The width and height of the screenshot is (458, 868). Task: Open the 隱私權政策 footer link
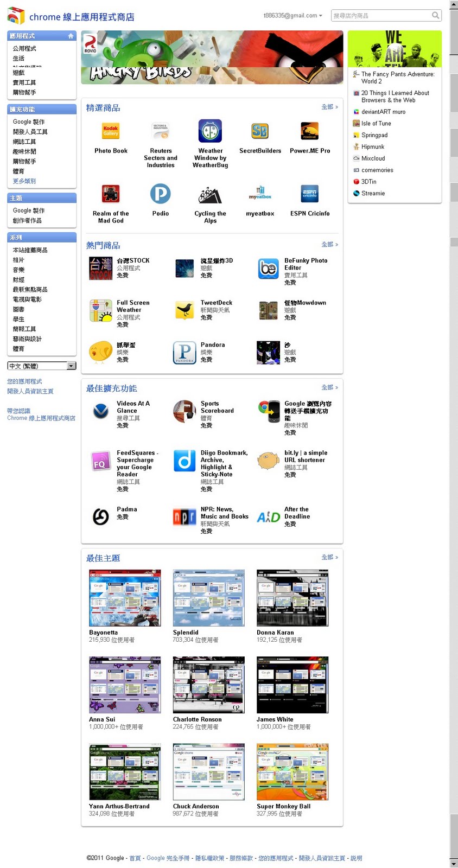click(x=209, y=858)
